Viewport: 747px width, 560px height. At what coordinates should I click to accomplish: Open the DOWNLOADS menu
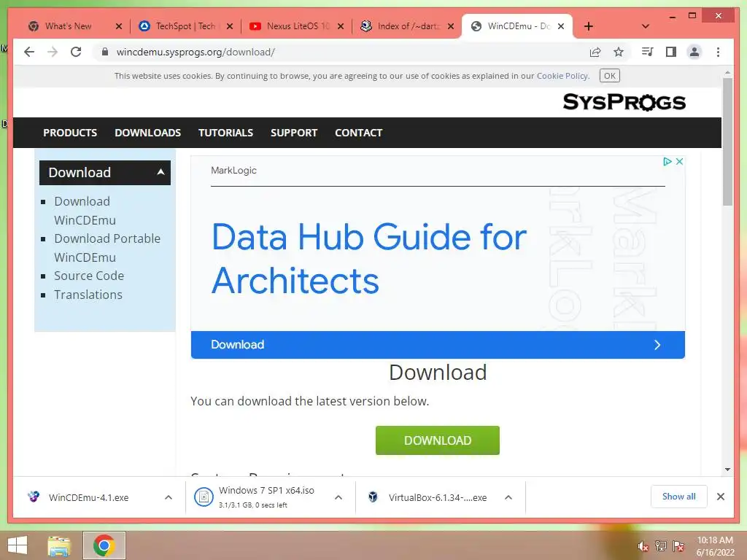pyautogui.click(x=147, y=133)
